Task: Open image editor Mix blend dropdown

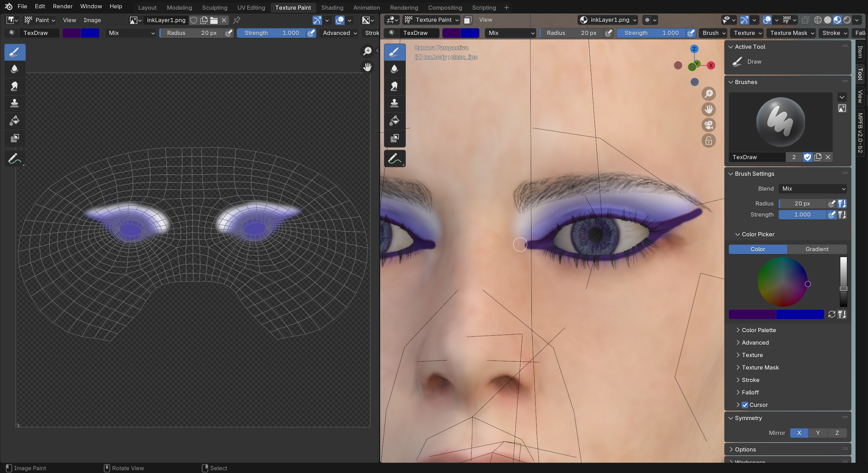Action: click(131, 33)
